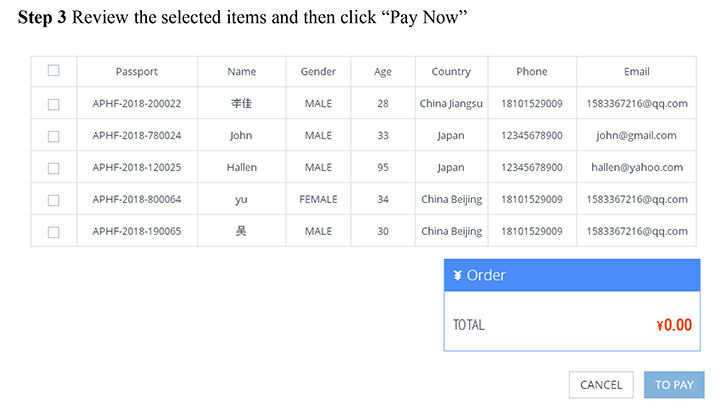The image size is (723, 408).
Task: Click the ¥0.00 total amount
Action: (x=674, y=325)
